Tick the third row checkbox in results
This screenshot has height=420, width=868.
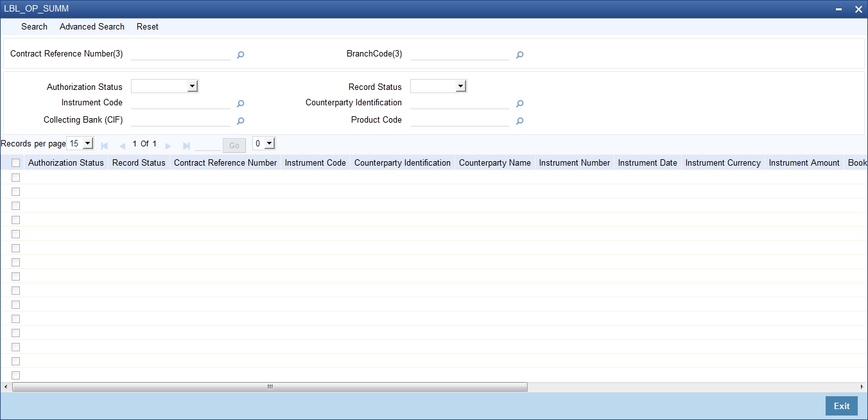(x=16, y=206)
